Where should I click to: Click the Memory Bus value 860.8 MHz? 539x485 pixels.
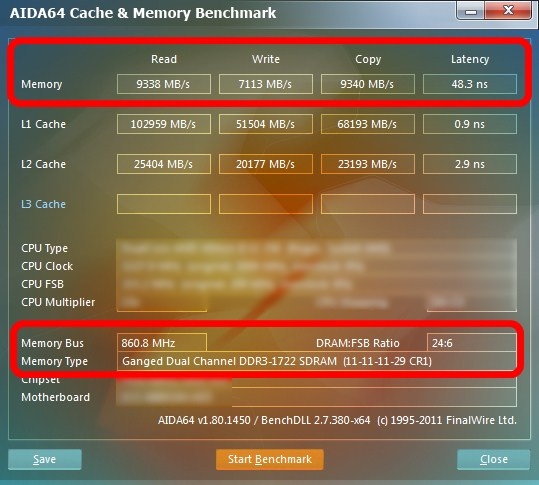(x=162, y=343)
